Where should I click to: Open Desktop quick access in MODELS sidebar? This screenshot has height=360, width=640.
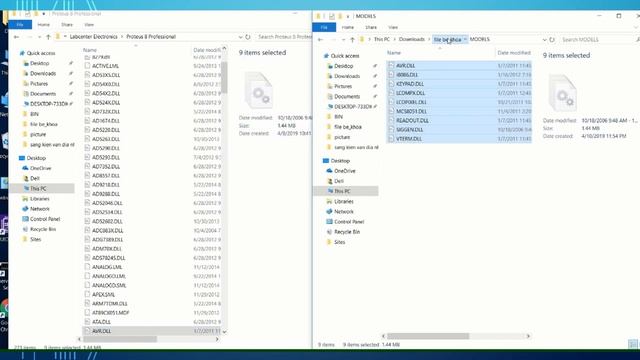[x=343, y=66]
